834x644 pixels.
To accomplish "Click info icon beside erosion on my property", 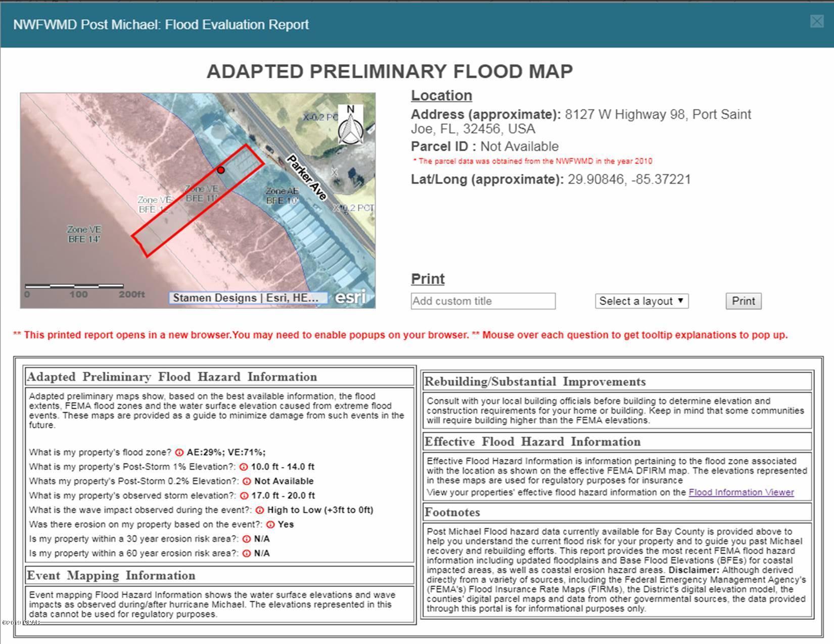I will point(270,525).
